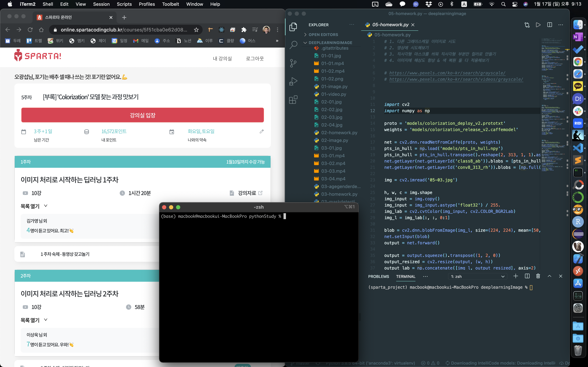Maximize terminal panel with chevron-up icon

click(549, 276)
